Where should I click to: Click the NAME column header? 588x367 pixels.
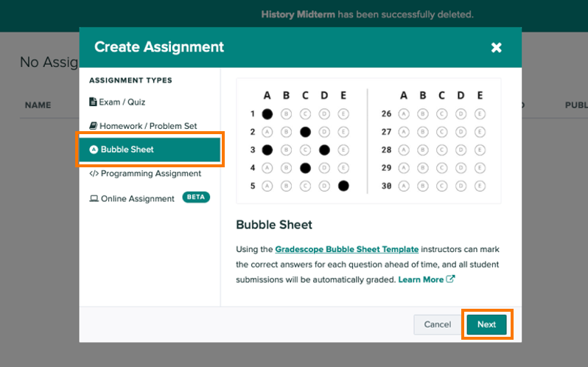click(x=38, y=105)
